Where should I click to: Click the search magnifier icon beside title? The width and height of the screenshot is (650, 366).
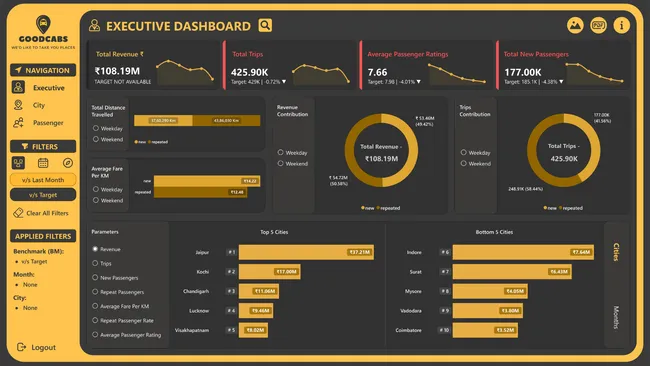click(x=265, y=25)
